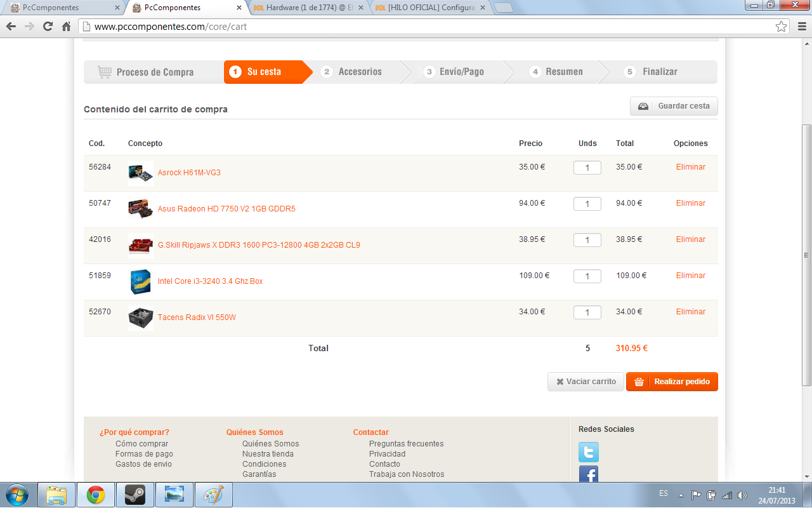The image size is (812, 508).
Task: Eliminar the Intel Core i3-3240 item
Action: pyautogui.click(x=691, y=276)
